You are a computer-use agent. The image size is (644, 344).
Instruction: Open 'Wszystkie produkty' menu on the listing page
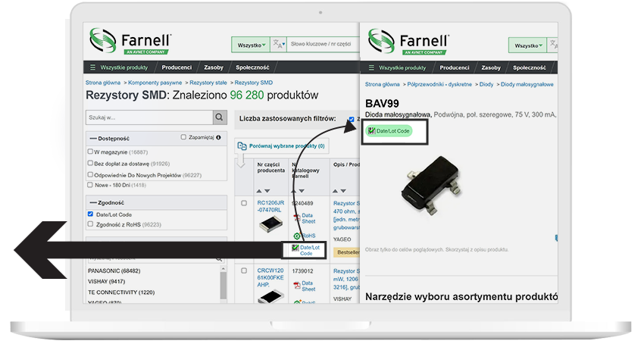coord(119,67)
